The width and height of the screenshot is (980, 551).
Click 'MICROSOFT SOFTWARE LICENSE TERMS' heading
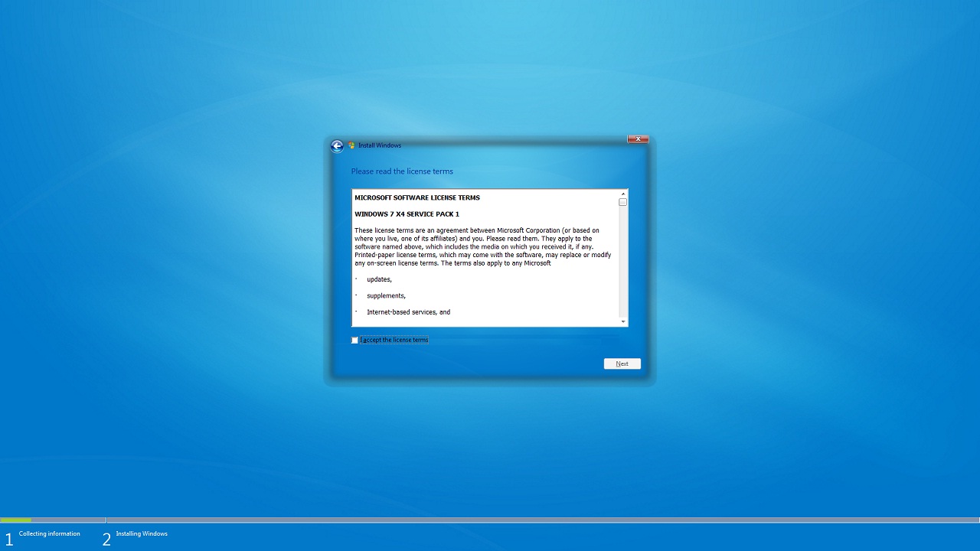417,197
